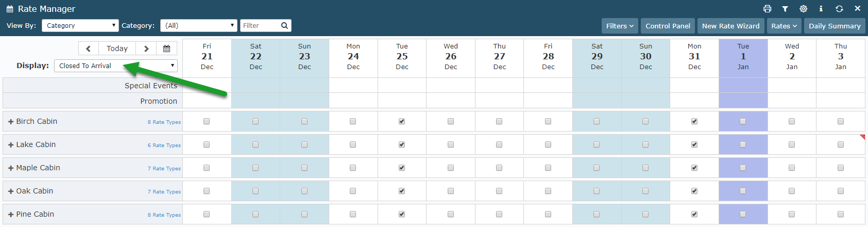Screen dimensions: 868x227
Task: Advance dates with right arrow
Action: pyautogui.click(x=146, y=48)
